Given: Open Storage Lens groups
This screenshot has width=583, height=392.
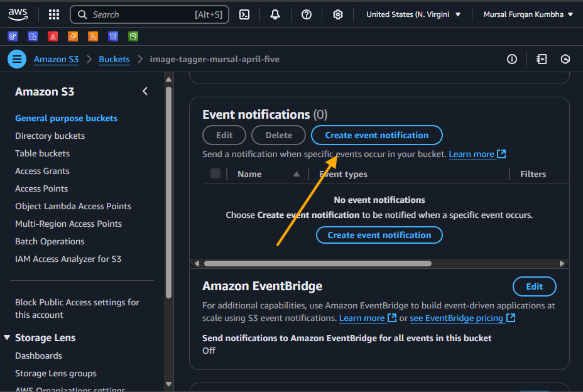Looking at the screenshot, I should (x=56, y=373).
